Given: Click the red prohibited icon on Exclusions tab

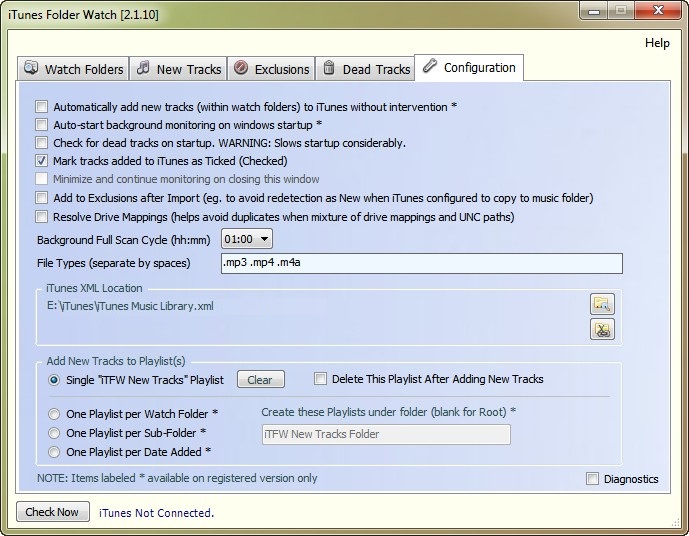Looking at the screenshot, I should click(x=241, y=68).
